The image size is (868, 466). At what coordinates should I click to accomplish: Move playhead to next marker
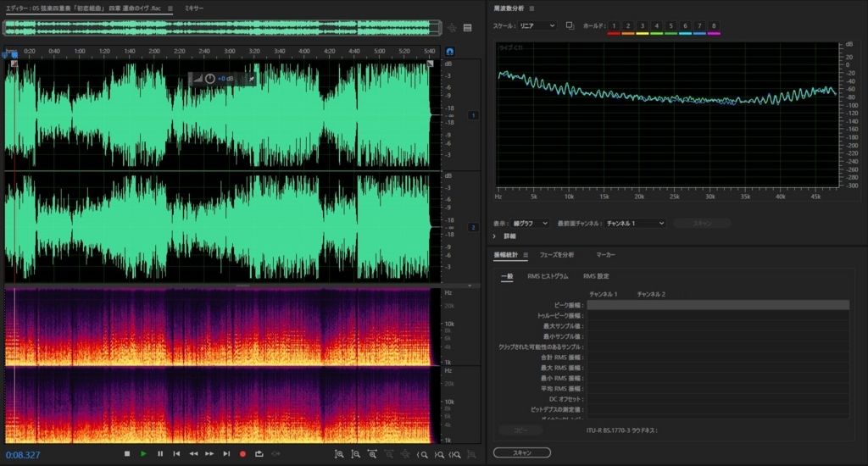(225, 454)
